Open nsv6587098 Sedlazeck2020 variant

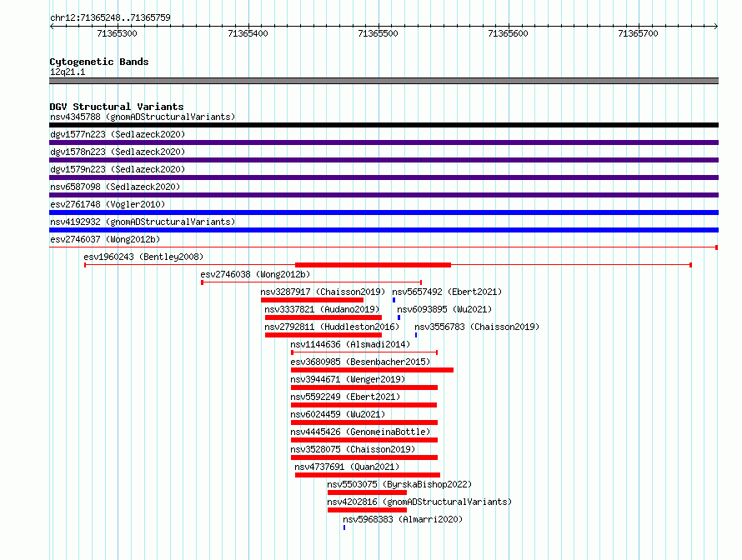click(x=115, y=187)
